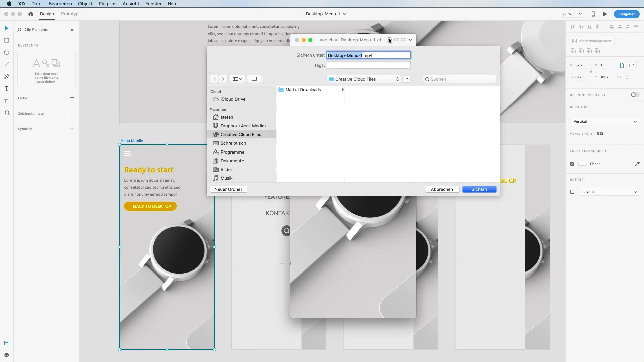Open the Creative Cloud Files location popup
The image size is (644, 362).
[364, 79]
